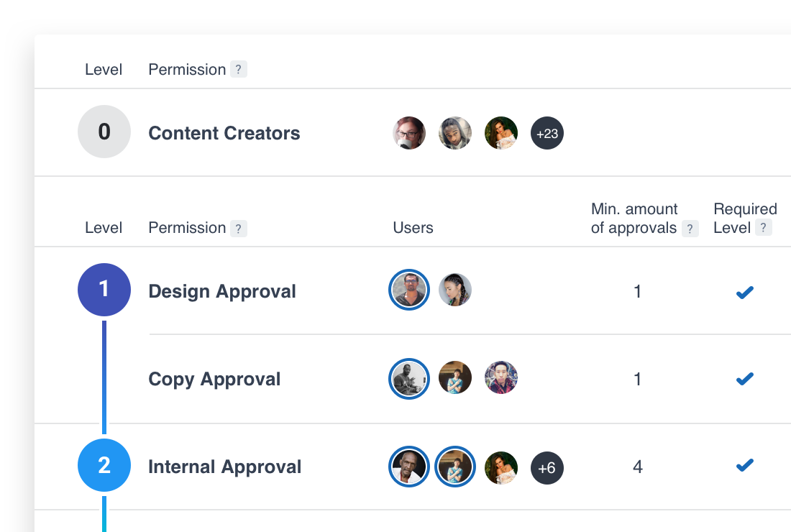Viewport: 791px width, 532px height.
Task: Click Internal Approval minimum approvals value 4
Action: pos(637,467)
